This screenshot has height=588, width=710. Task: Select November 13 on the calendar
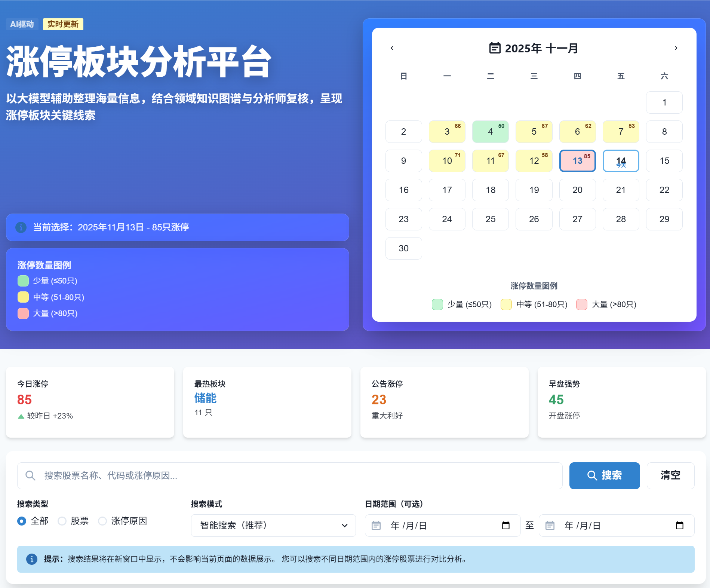click(x=577, y=161)
